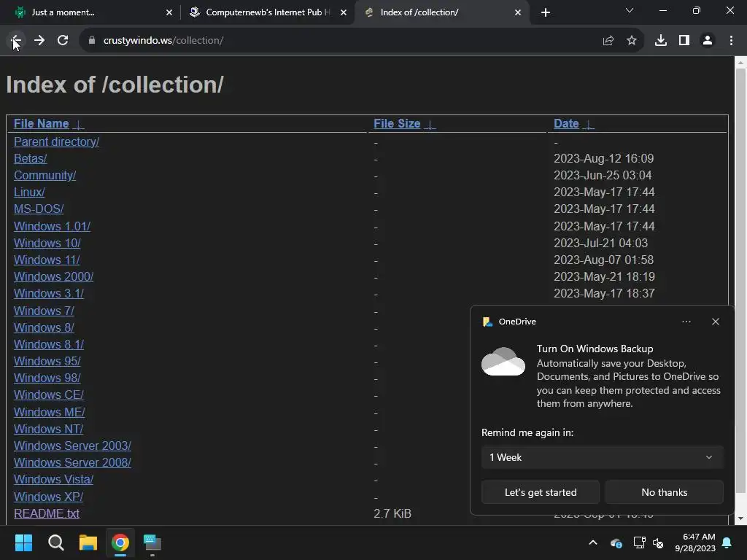Go back using the browser back arrow

tap(16, 41)
